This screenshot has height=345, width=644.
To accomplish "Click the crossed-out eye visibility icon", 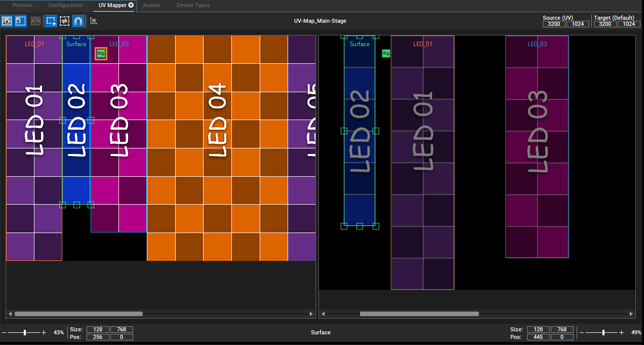I will pyautogui.click(x=35, y=21).
